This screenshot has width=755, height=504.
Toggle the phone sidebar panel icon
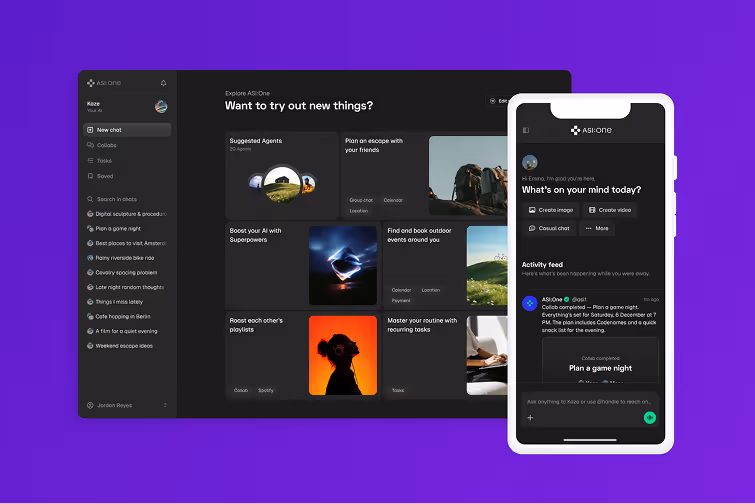click(526, 130)
